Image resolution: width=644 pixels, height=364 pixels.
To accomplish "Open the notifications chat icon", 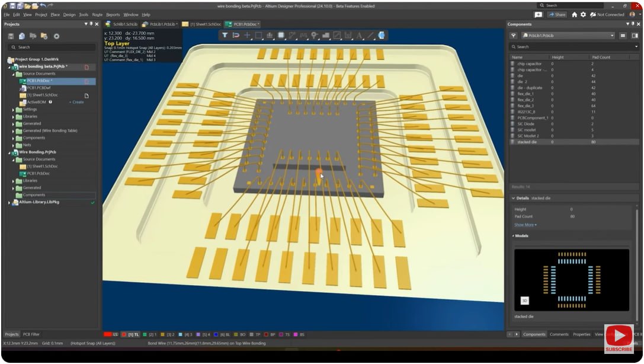I will pos(538,14).
